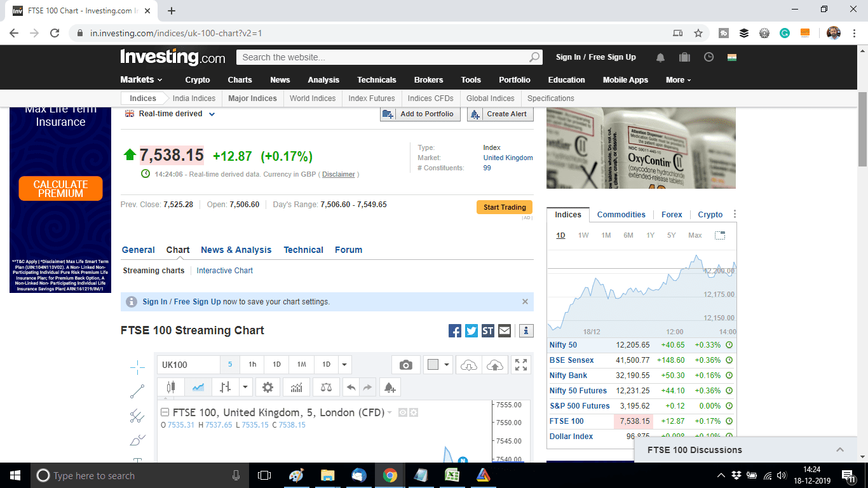The width and height of the screenshot is (868, 488).
Task: Click the Create Alert button
Action: coord(500,114)
